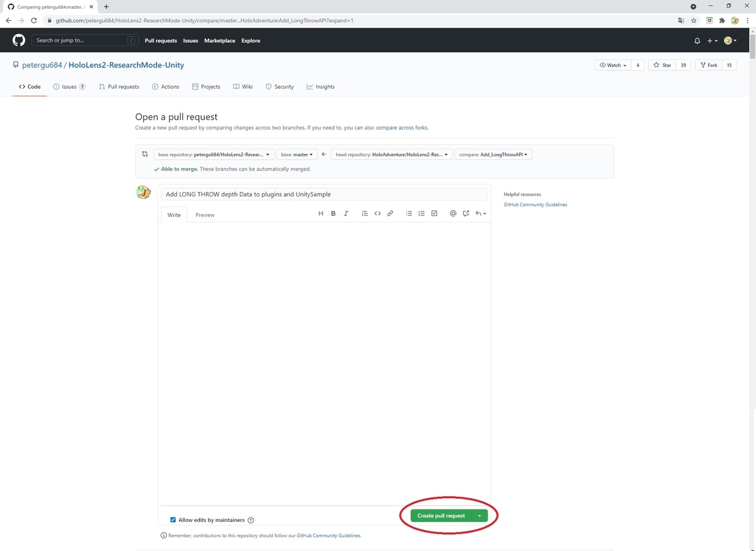
Task: Open Chrome translate page icon
Action: point(680,20)
